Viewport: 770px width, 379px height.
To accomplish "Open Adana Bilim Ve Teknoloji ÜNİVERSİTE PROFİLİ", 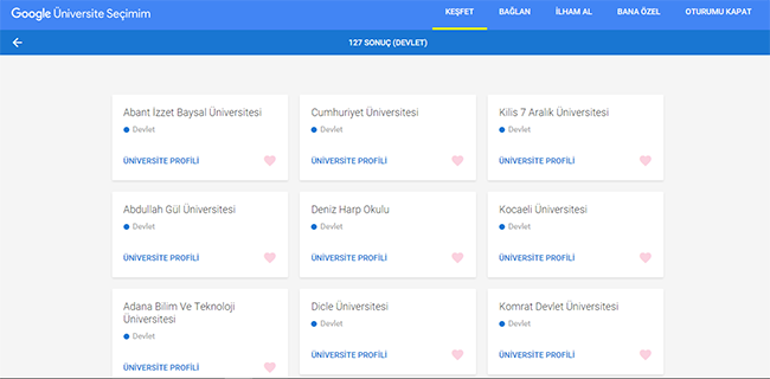I will tap(161, 368).
